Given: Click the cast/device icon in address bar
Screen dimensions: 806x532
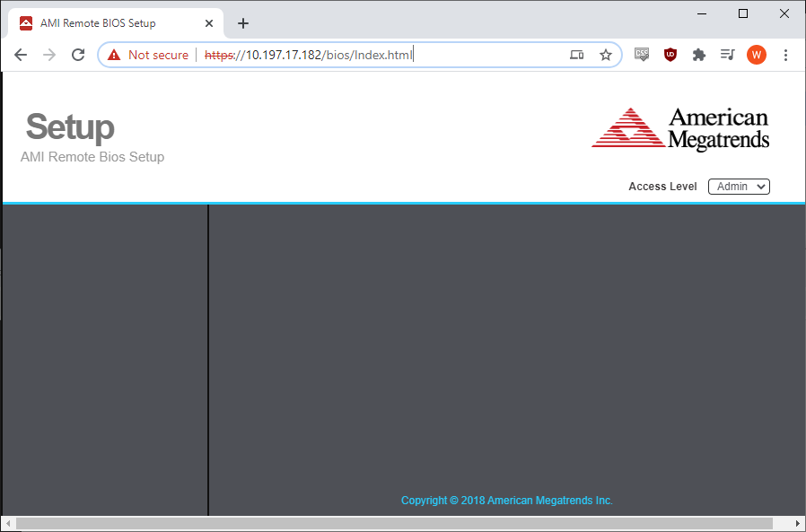Looking at the screenshot, I should [x=577, y=55].
